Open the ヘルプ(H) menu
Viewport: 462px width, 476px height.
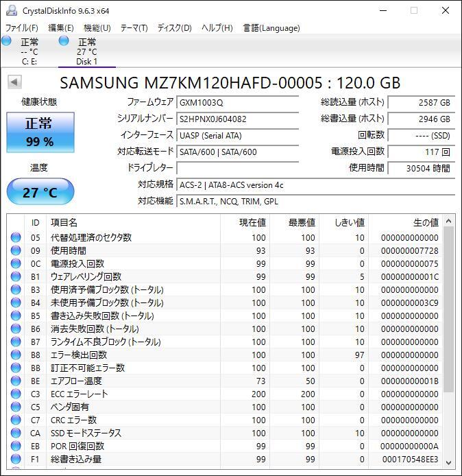tap(217, 28)
